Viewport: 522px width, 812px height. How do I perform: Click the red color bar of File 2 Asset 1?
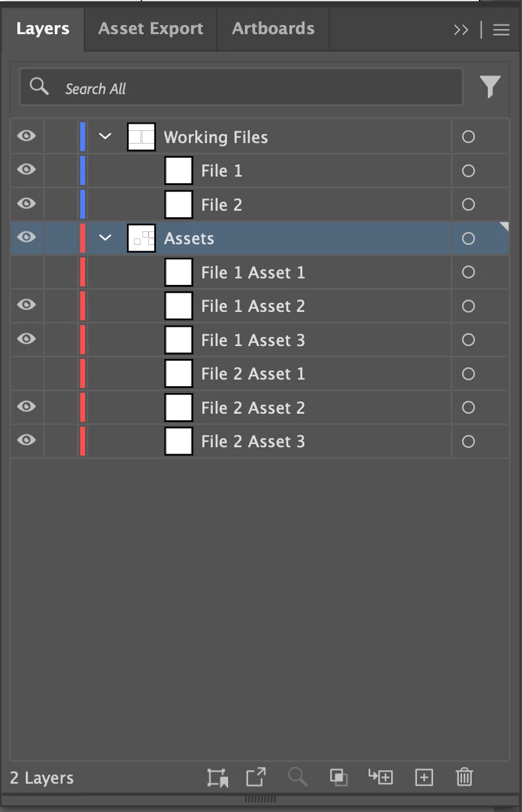(82, 374)
